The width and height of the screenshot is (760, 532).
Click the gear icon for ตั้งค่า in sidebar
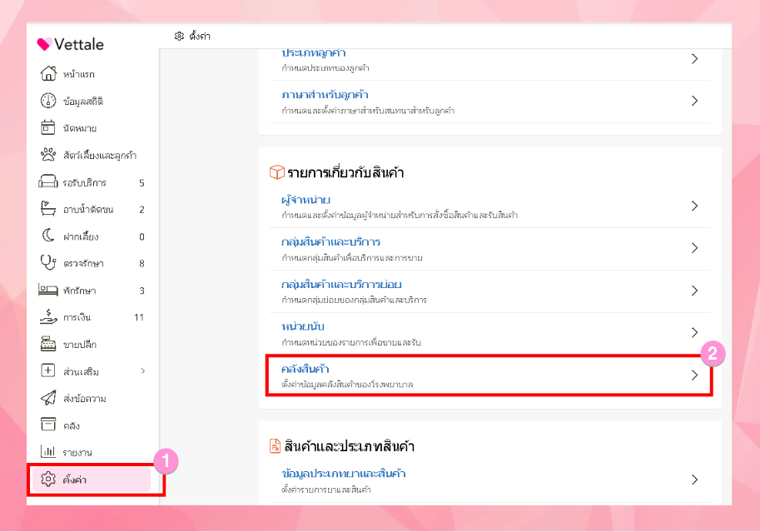point(48,480)
